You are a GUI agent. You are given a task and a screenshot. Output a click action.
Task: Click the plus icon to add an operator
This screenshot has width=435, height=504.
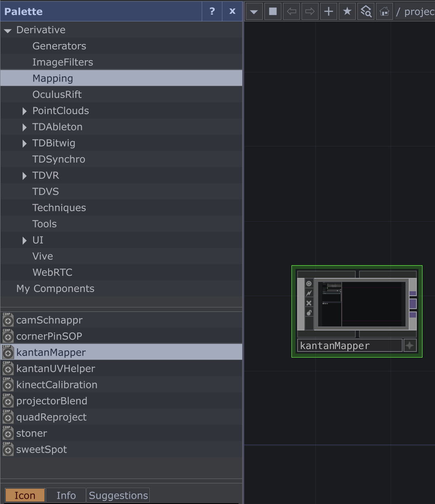(x=329, y=12)
